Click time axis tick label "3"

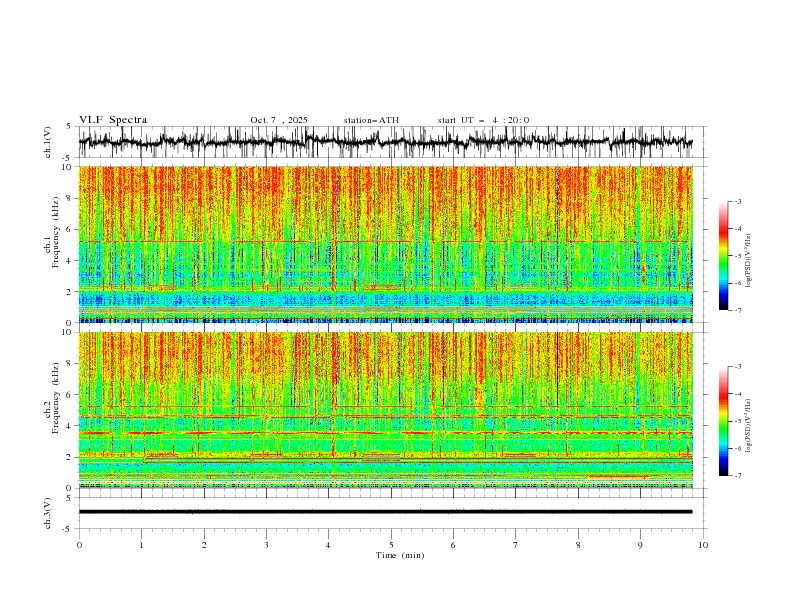point(266,545)
